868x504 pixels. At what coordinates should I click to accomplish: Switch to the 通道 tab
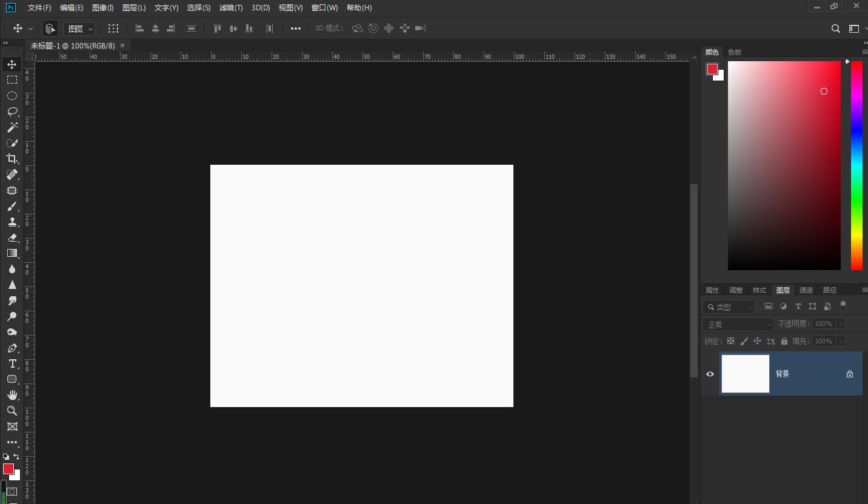click(806, 290)
